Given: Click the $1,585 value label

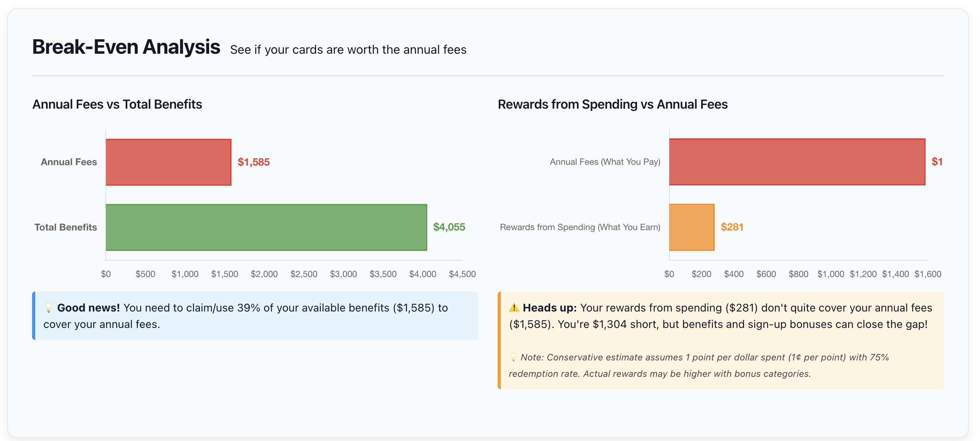Looking at the screenshot, I should click(254, 162).
